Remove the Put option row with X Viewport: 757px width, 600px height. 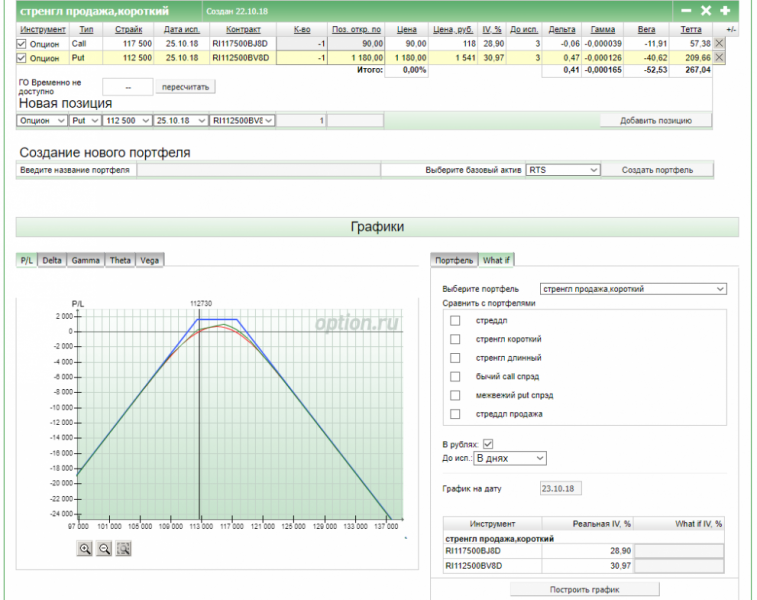tap(719, 58)
